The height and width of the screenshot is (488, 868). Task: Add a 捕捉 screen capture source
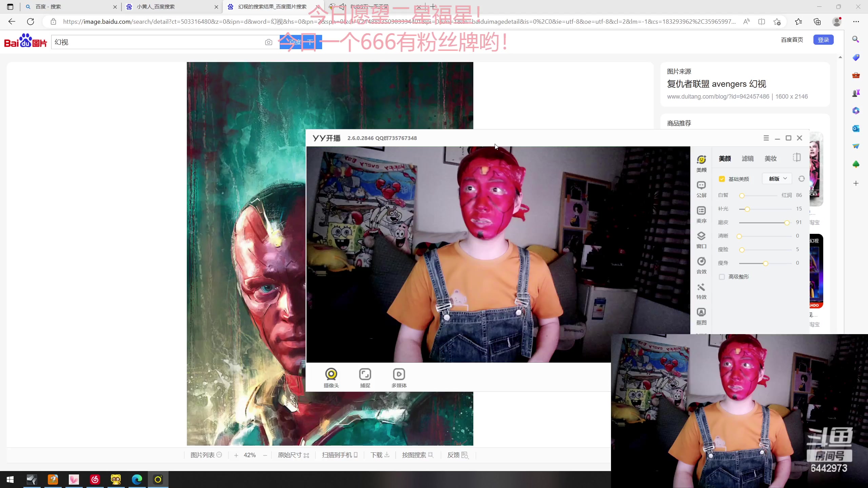point(365,378)
